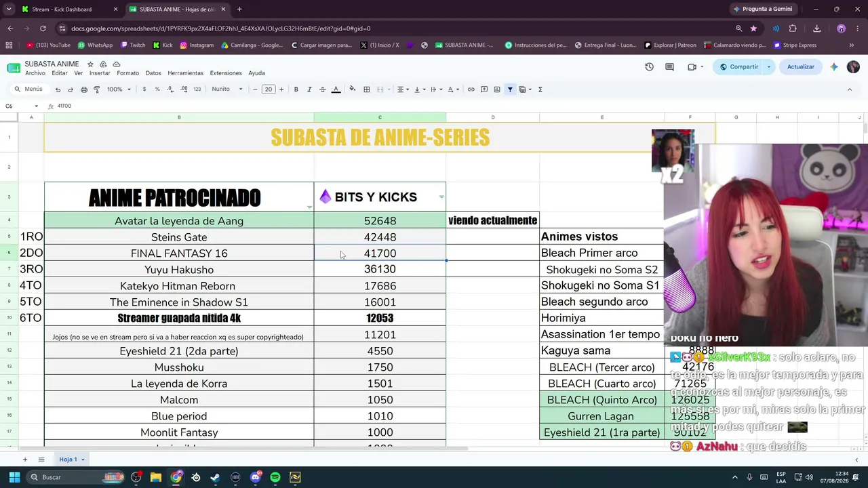Screen dimensions: 868x488
Task: Open the more number formats dropdown
Action: 197,89
